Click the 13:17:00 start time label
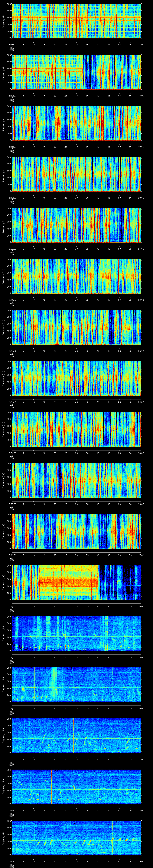Screen dimensions: 153x868 click(12, 96)
